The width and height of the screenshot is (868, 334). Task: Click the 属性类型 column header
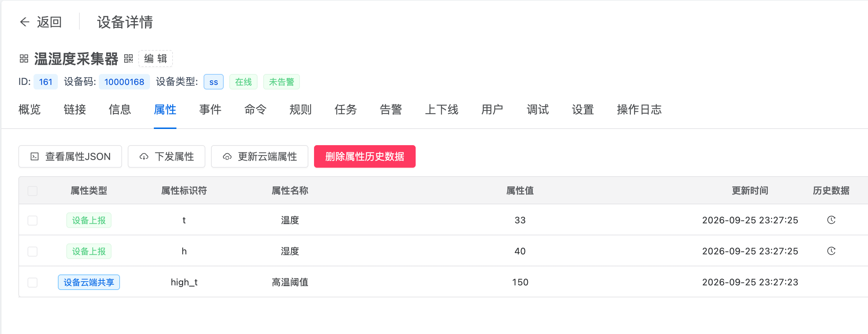coord(89,191)
